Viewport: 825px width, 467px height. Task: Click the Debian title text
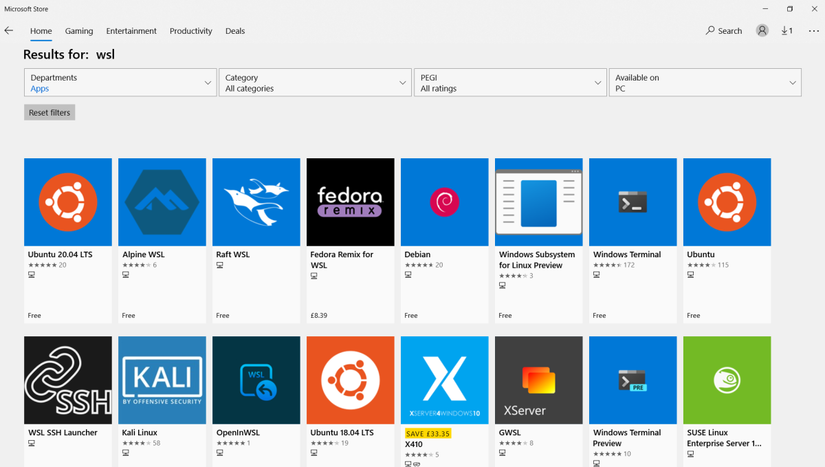417,255
